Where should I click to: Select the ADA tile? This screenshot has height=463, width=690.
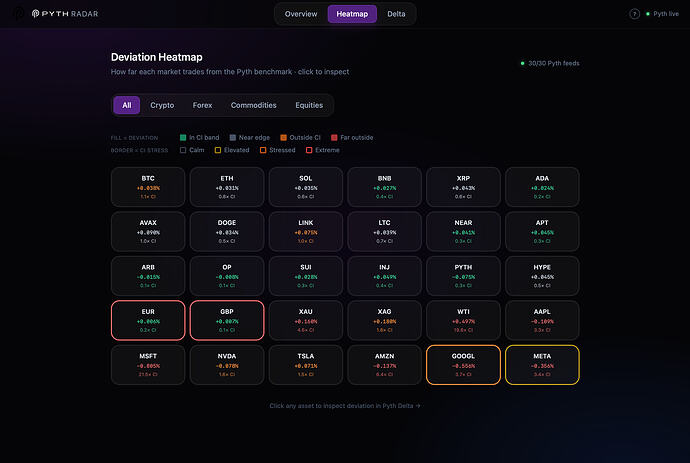[542, 187]
